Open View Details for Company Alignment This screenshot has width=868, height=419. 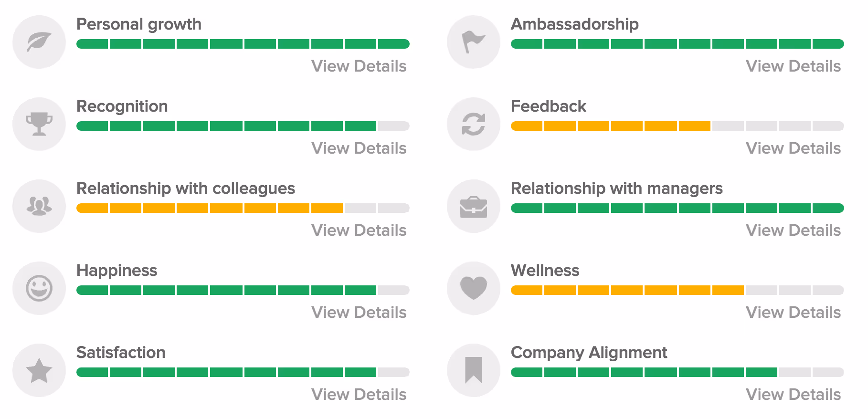point(794,395)
